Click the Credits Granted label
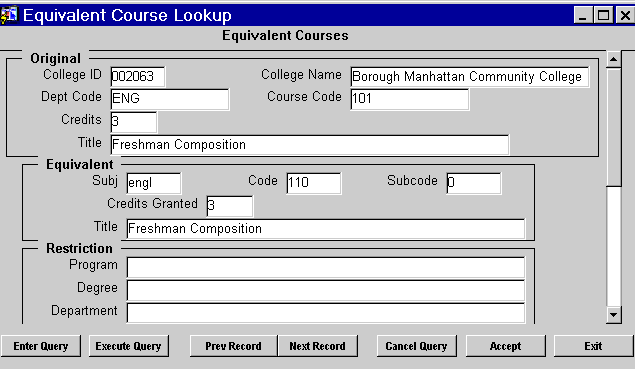Screen dimensions: 635x369 [152, 204]
